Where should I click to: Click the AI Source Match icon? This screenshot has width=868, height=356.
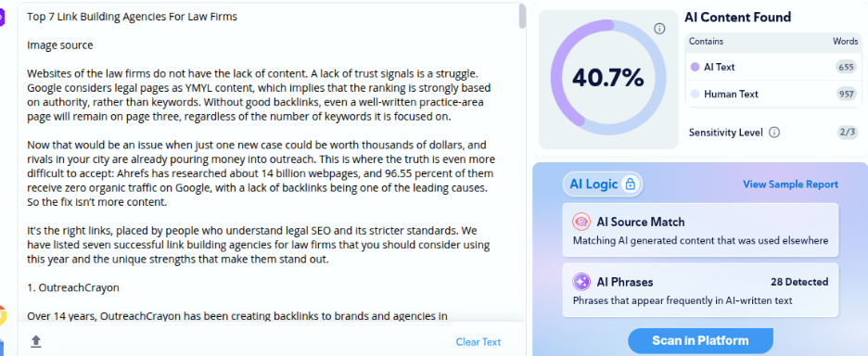click(x=581, y=222)
